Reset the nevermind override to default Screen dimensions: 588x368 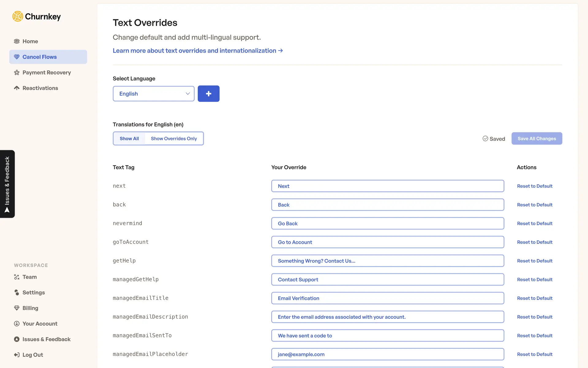tap(534, 224)
